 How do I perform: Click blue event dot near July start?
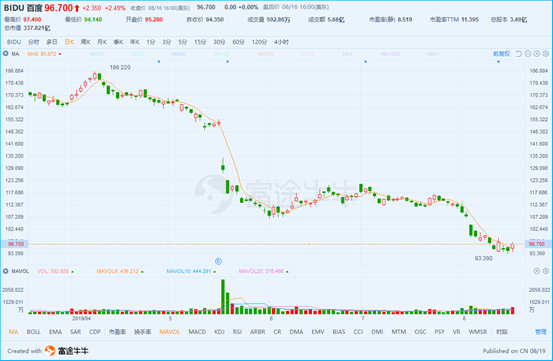[x=366, y=62]
